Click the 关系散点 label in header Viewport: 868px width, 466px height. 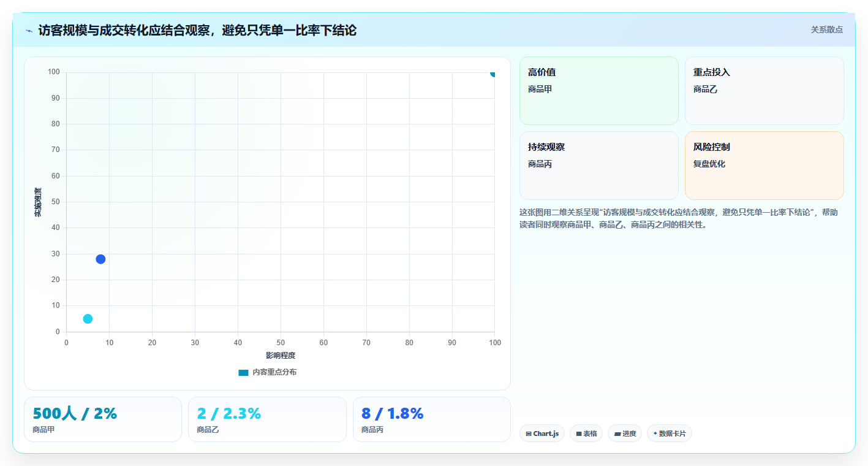coord(826,29)
